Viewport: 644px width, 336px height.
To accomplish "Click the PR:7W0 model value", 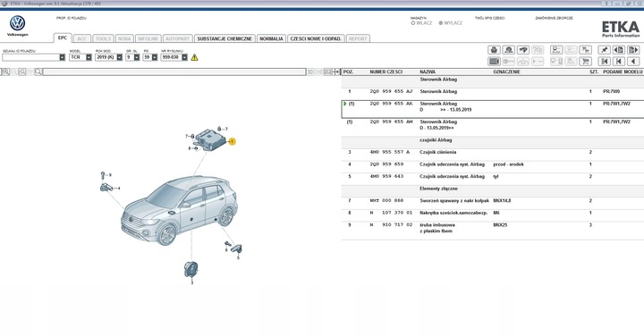I will [611, 91].
